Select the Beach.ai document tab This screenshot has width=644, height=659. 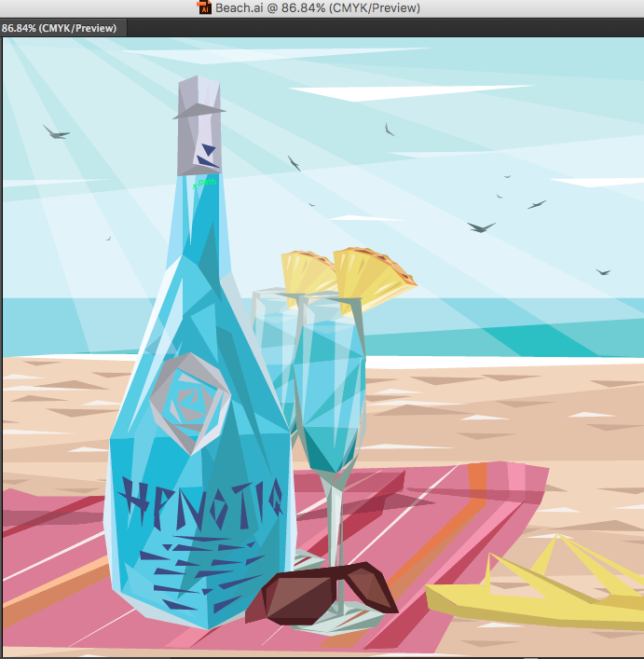pos(63,28)
